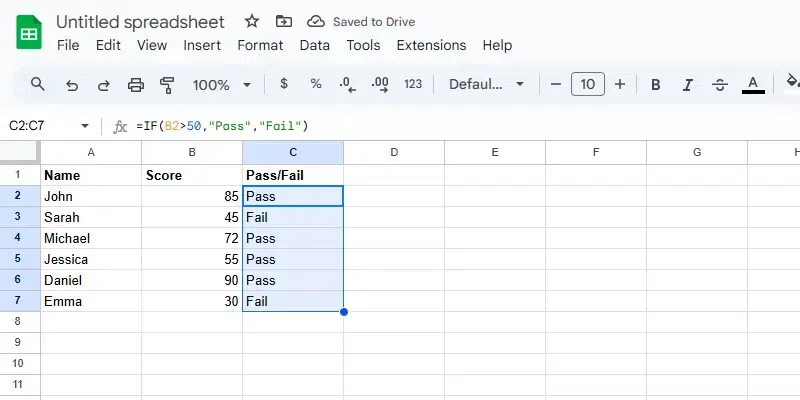Toggle bold formatting
Screen dimensions: 800x400
tap(656, 84)
